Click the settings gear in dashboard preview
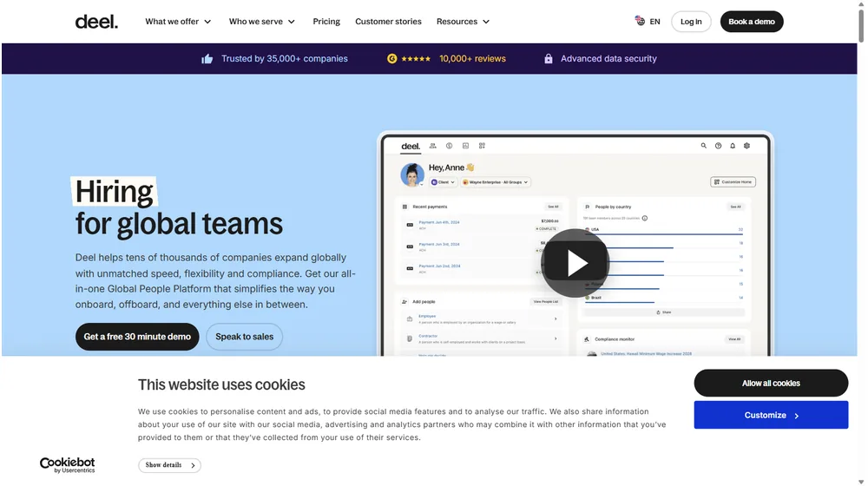Image resolution: width=868 pixels, height=486 pixels. 746,146
